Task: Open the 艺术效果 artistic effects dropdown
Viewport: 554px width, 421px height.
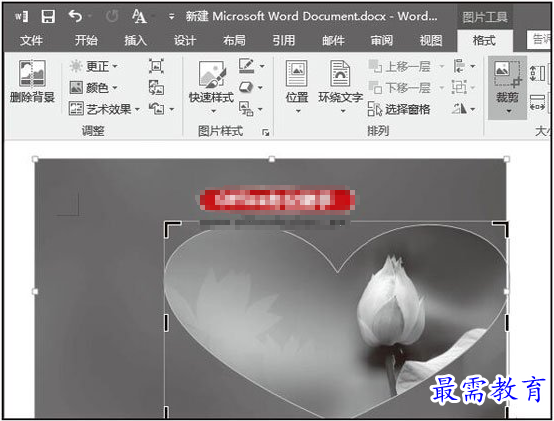Action: [x=104, y=109]
